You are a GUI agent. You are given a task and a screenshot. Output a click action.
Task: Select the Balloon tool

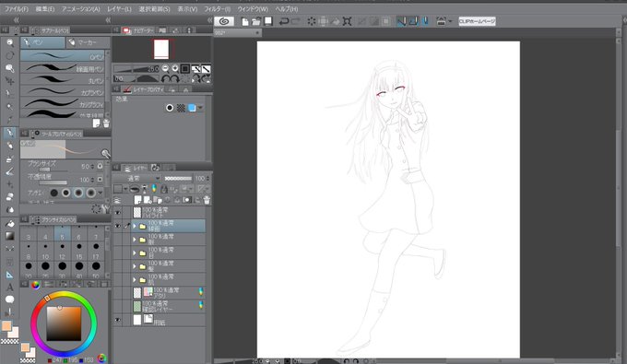(9, 299)
